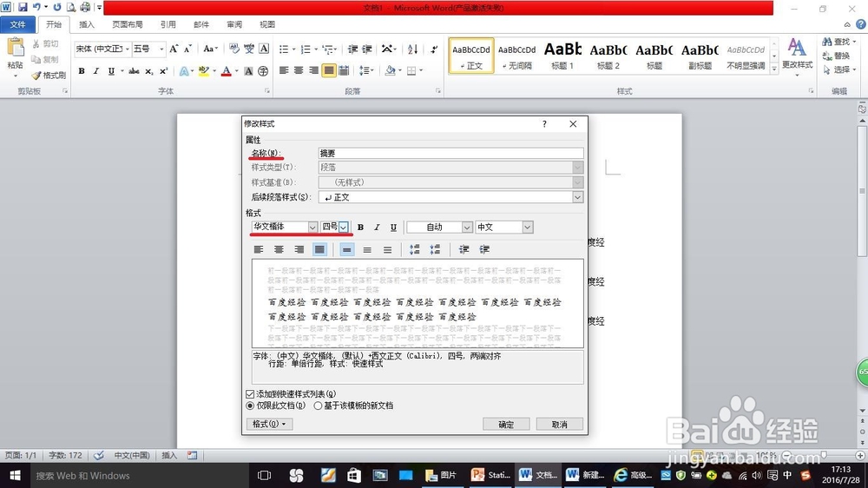Click the Sort icon in paragraph group

point(412,49)
